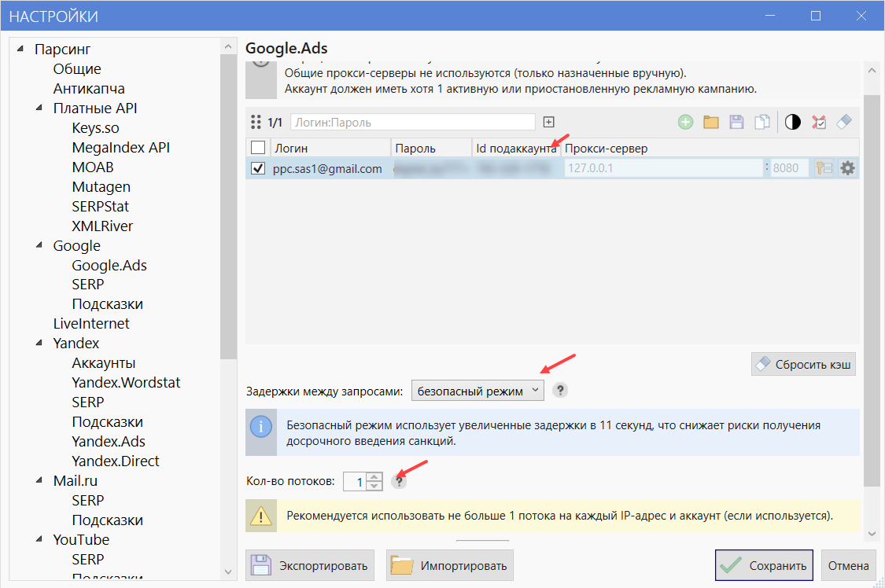The height and width of the screenshot is (588, 885).
Task: Select MegaIndex API in the tree
Action: (x=121, y=148)
